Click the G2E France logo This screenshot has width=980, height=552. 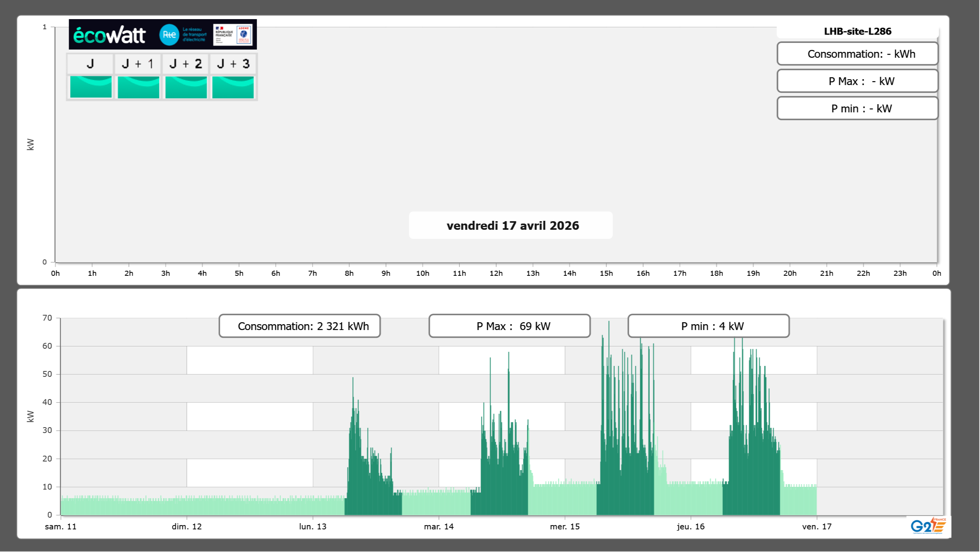[928, 526]
